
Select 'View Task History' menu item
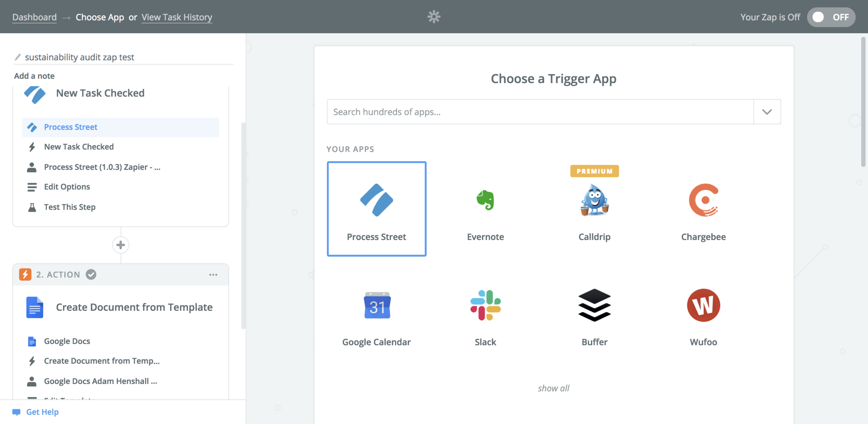[x=177, y=16]
